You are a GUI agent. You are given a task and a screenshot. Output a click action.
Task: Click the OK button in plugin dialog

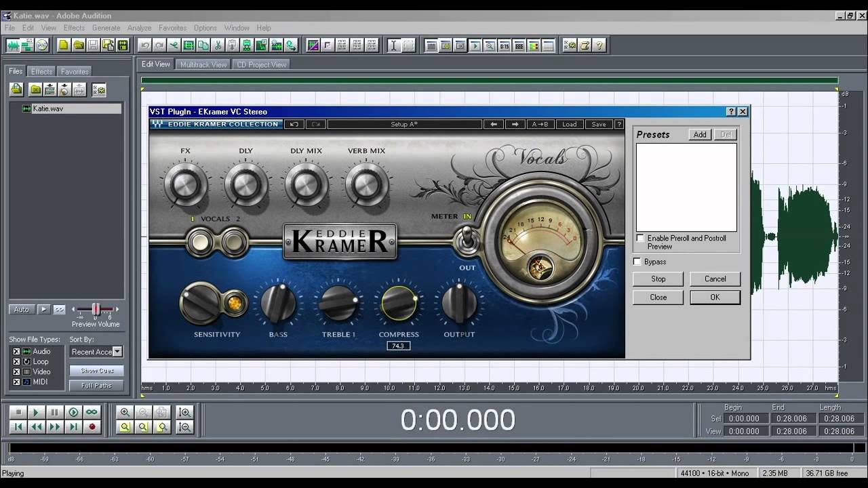(715, 297)
